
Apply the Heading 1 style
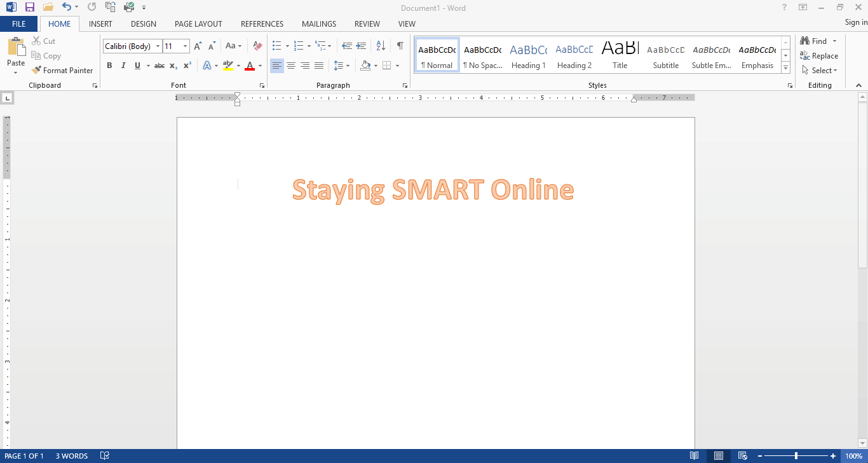coord(528,56)
